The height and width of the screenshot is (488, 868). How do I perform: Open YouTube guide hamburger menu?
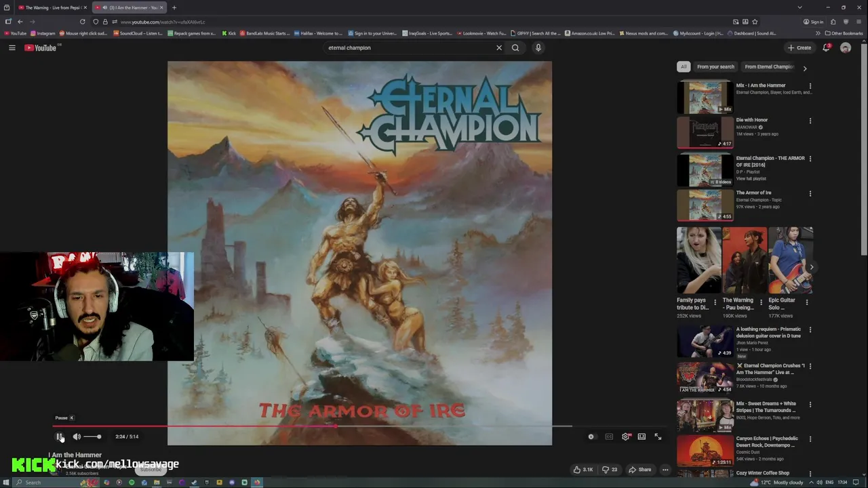pyautogui.click(x=12, y=47)
